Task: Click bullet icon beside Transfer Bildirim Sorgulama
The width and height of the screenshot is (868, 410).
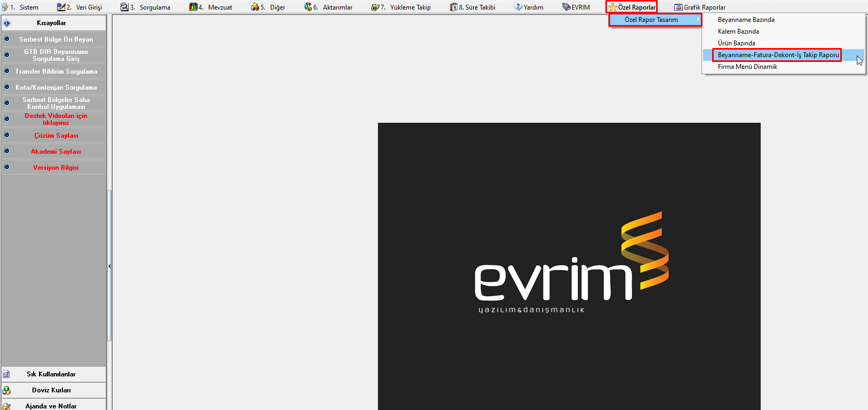Action: (x=7, y=71)
